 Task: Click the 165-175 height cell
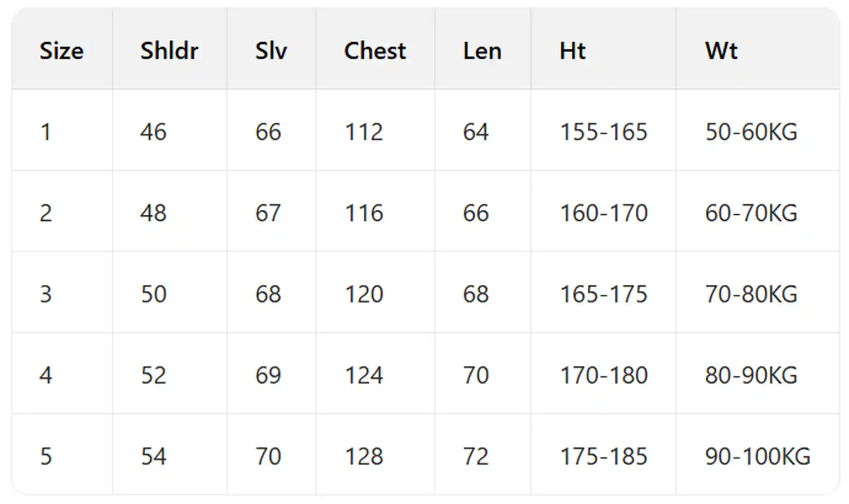[603, 294]
